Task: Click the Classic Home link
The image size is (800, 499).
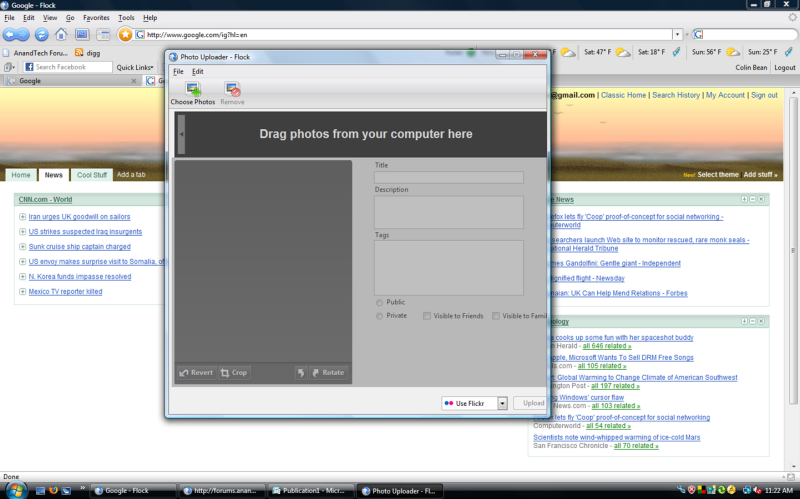Action: pos(623,95)
